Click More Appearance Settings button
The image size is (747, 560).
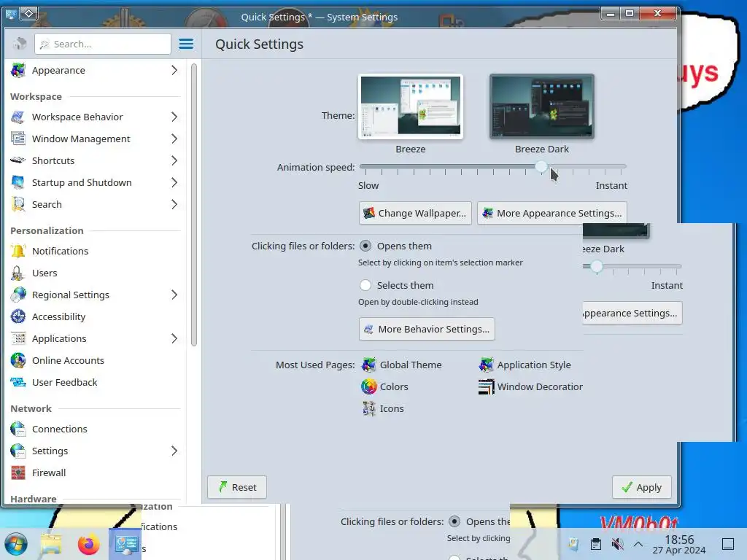click(552, 213)
